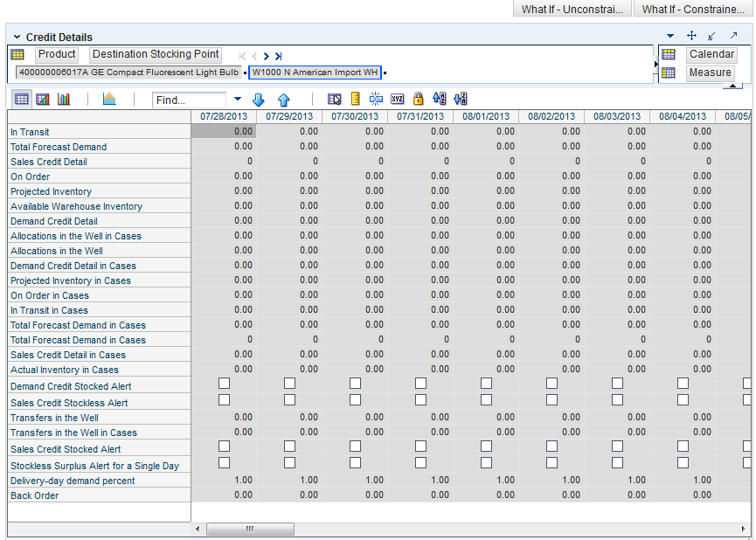Open What If - Constrained tab
The height and width of the screenshot is (540, 756).
(x=692, y=9)
